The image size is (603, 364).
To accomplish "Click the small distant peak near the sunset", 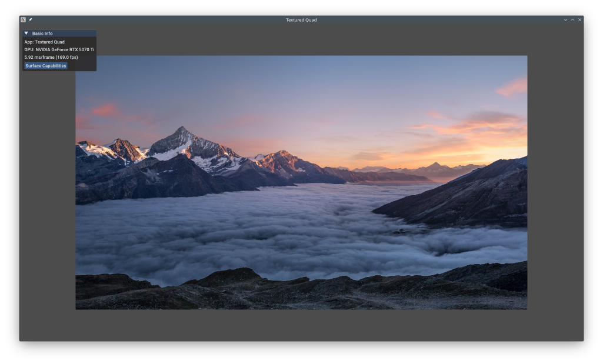I will click(435, 165).
